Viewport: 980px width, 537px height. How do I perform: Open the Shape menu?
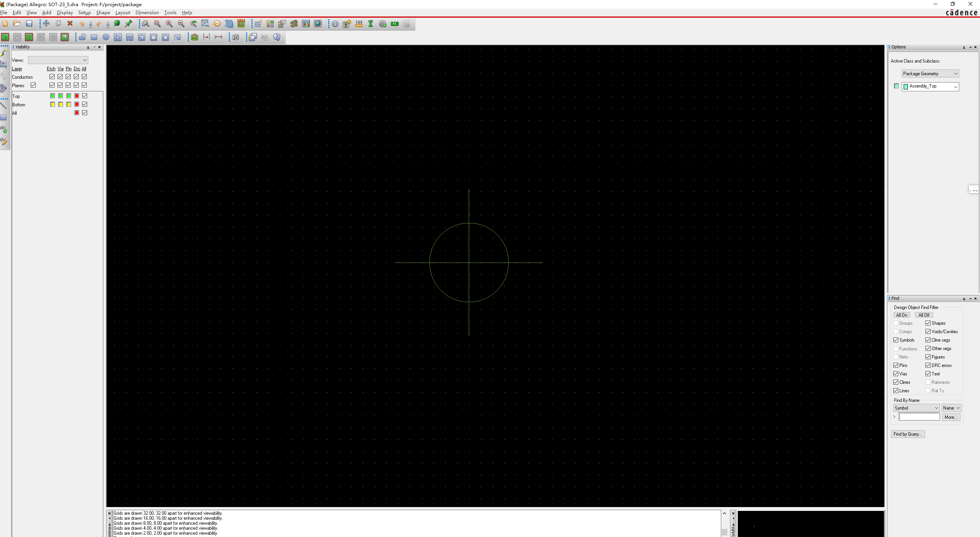(x=103, y=13)
